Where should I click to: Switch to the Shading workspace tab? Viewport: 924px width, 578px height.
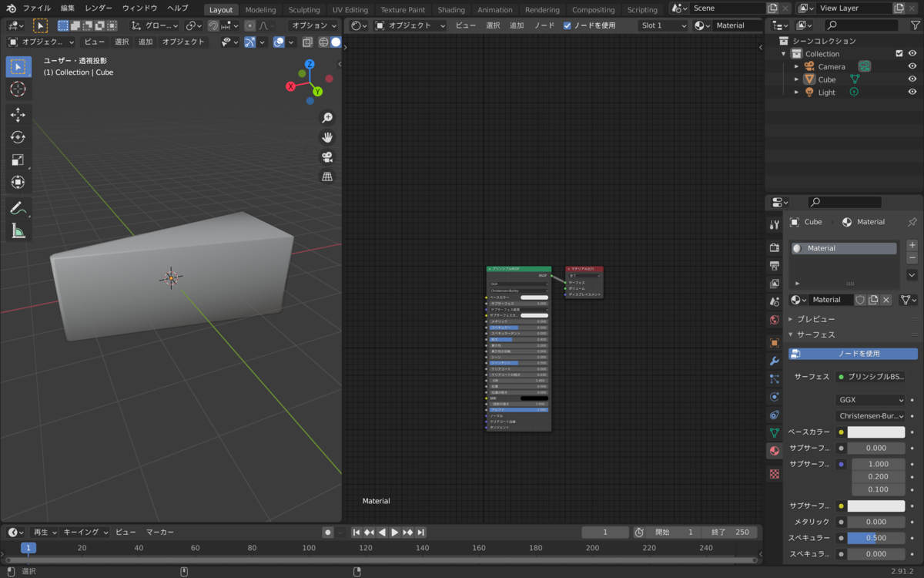coord(451,10)
